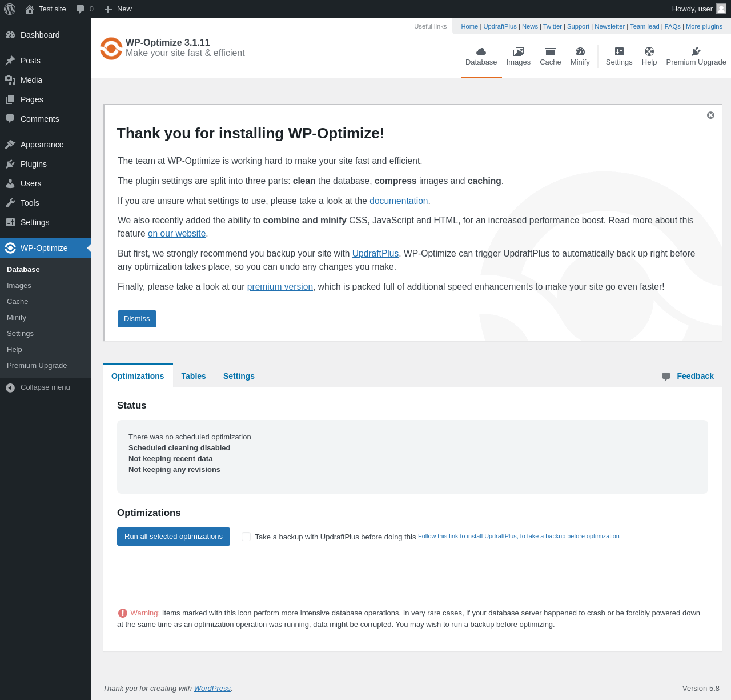Screen dimensions: 731x700
Task: Follow the 'on our website' link
Action: [x=177, y=234]
